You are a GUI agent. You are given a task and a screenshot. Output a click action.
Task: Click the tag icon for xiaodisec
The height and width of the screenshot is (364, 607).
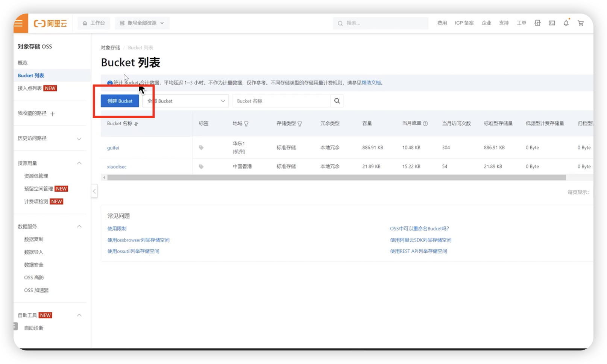coord(201,167)
